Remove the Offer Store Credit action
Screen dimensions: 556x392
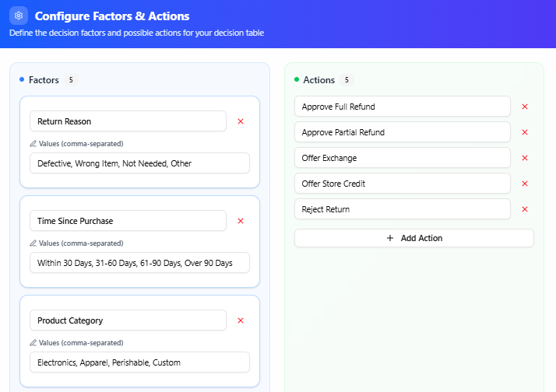tap(525, 184)
